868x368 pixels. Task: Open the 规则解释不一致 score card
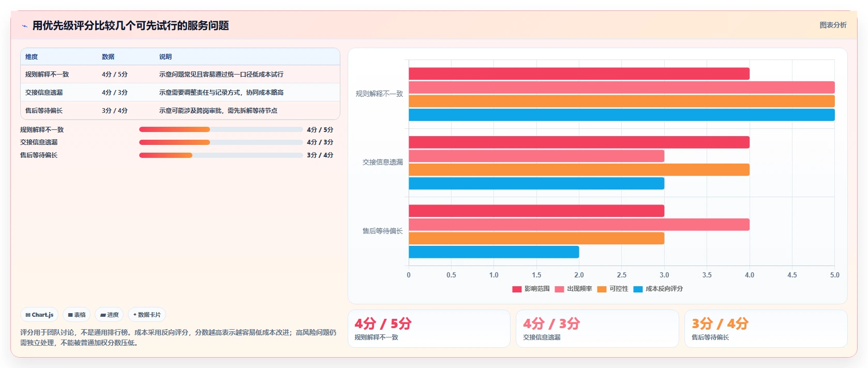click(x=429, y=329)
